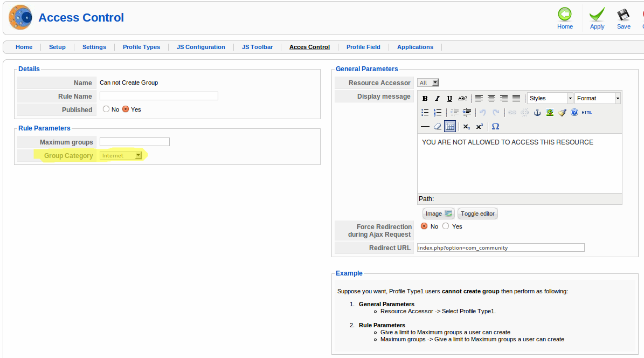Viewport: 644px width, 358px height.
Task: Click the green Apply checkmark icon
Action: [x=597, y=15]
